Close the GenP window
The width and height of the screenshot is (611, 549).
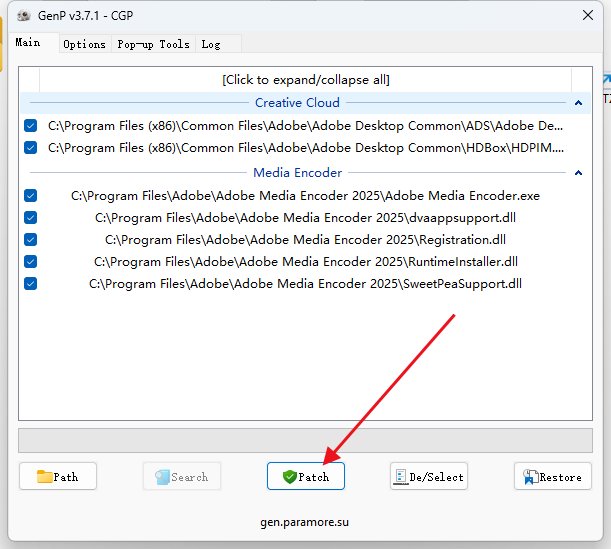[x=588, y=15]
